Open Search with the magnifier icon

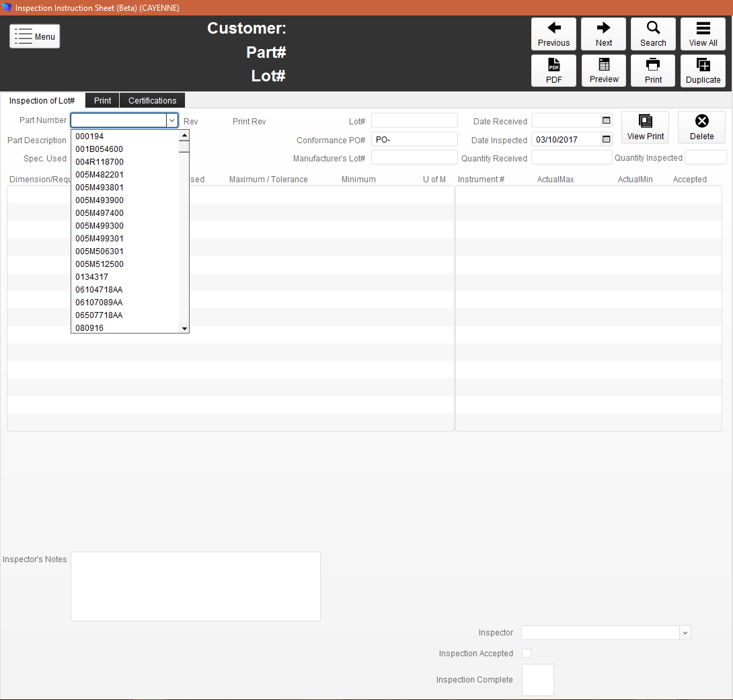point(653,34)
